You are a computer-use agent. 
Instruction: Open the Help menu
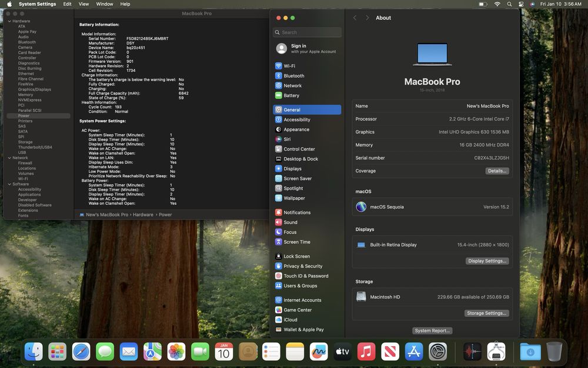[x=125, y=4]
